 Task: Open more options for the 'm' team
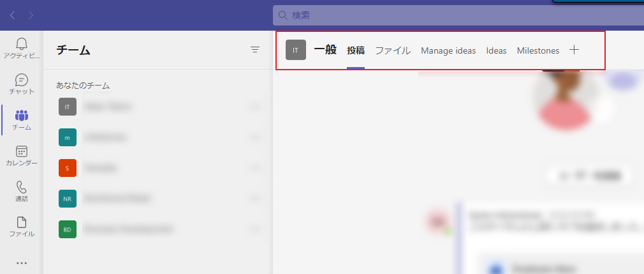[x=255, y=137]
